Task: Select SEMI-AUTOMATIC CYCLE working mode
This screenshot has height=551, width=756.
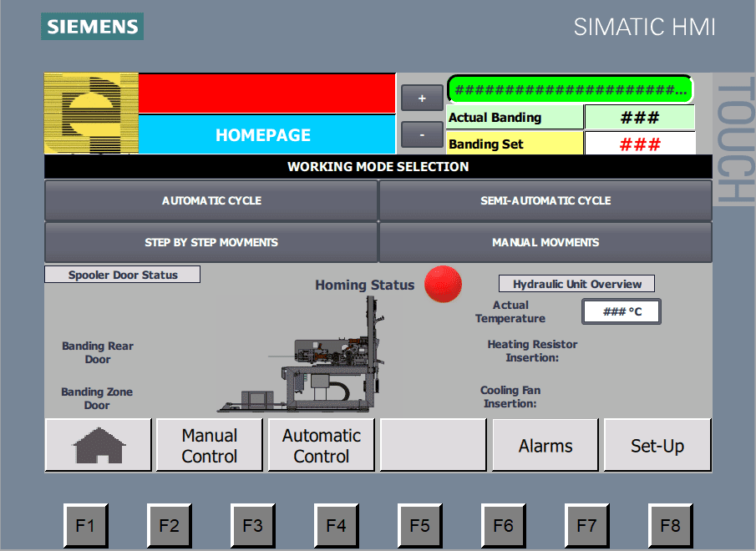Action: (545, 201)
